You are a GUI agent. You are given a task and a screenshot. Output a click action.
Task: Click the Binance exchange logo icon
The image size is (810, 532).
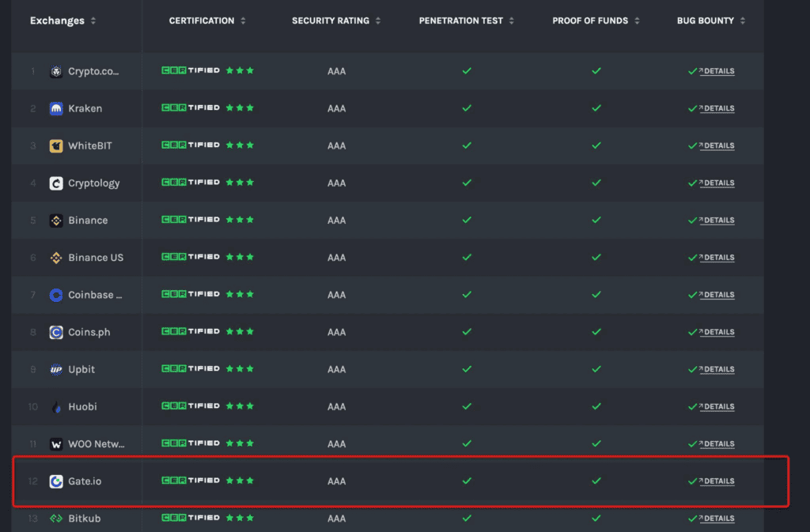[56, 221]
